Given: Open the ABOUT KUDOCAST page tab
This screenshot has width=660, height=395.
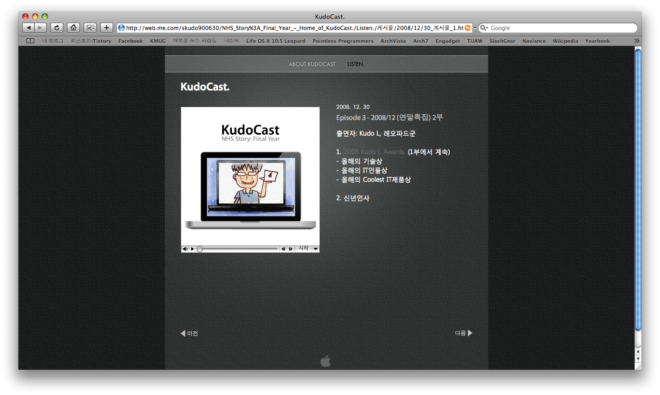Looking at the screenshot, I should click(312, 64).
